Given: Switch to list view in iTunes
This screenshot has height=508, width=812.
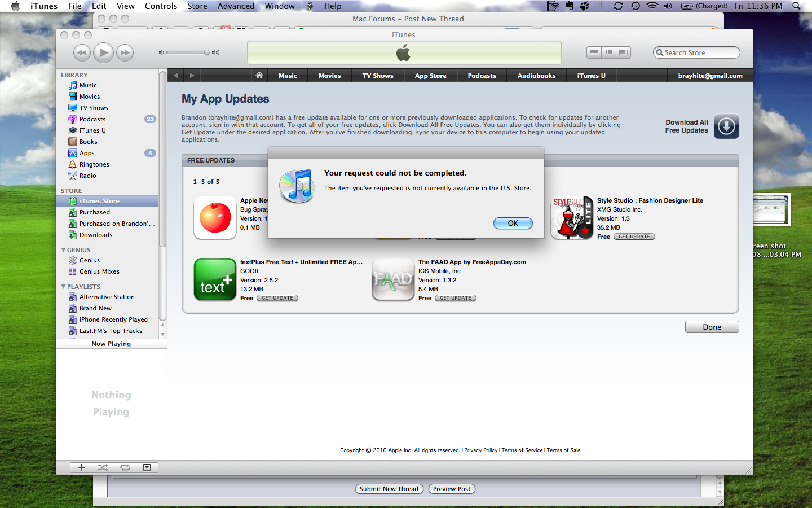Looking at the screenshot, I should coord(594,52).
